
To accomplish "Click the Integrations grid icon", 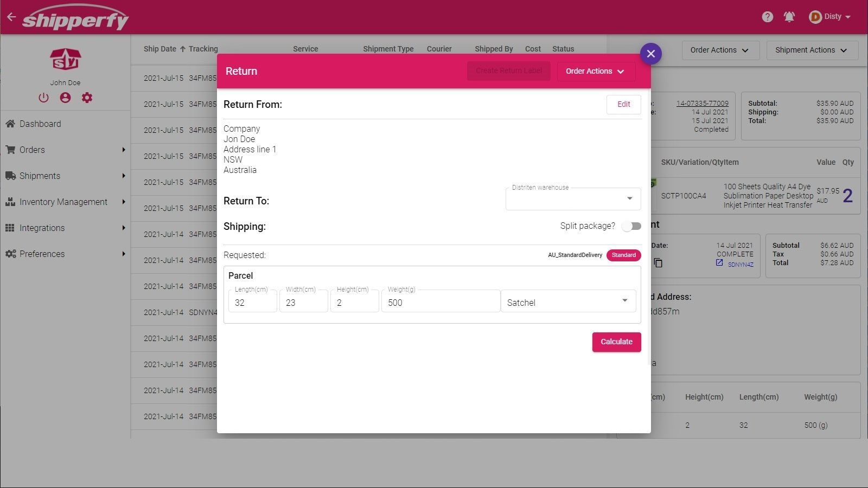I will pyautogui.click(x=10, y=228).
